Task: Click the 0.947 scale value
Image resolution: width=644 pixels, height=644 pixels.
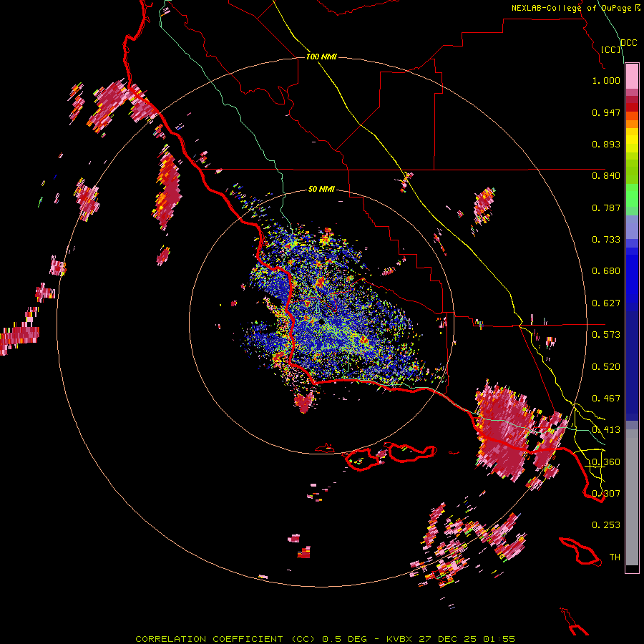Action: tap(606, 112)
